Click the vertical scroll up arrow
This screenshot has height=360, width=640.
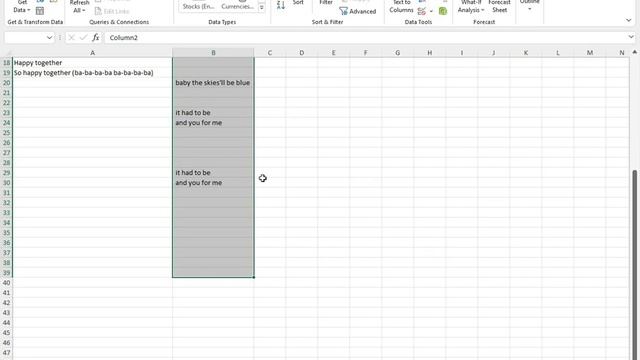click(635, 52)
